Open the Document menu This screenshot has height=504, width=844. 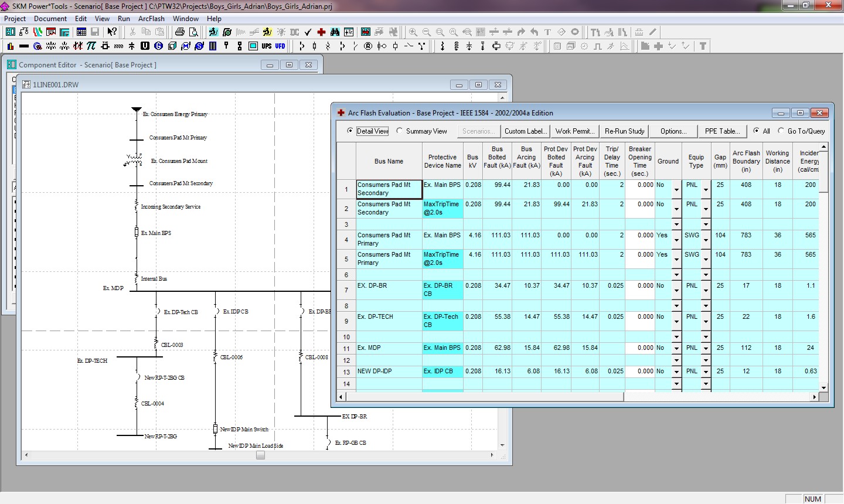(x=50, y=19)
